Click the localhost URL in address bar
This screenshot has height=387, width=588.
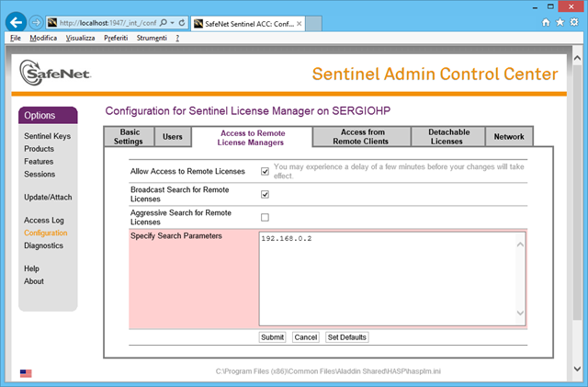[108, 23]
